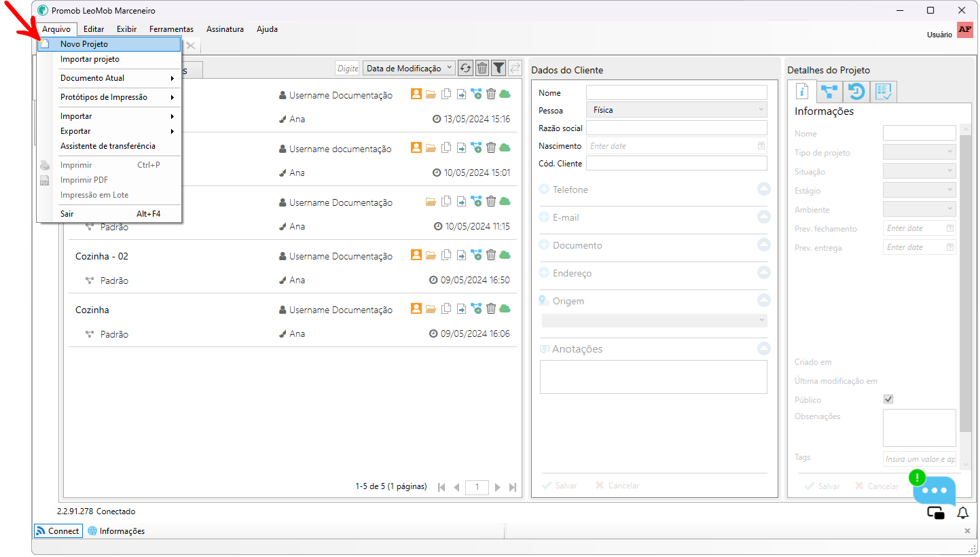Open the Data de Modificação sort dropdown
The image size is (980, 557).
click(410, 68)
